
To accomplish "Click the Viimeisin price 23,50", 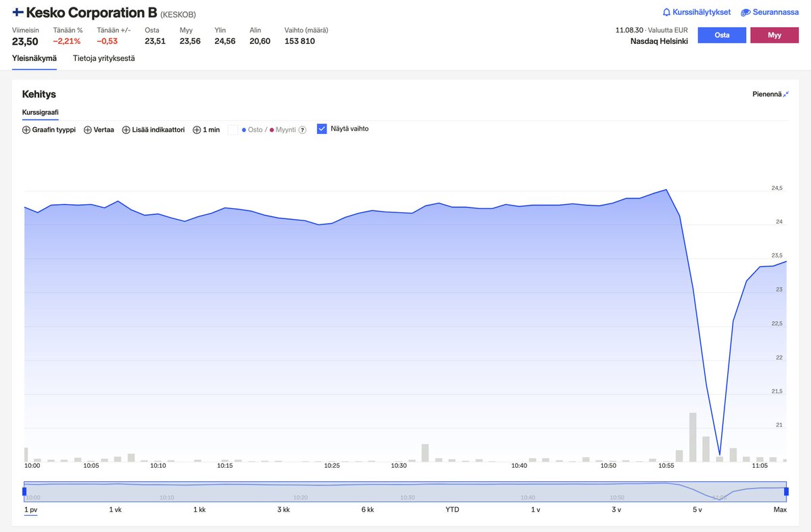I will click(x=25, y=41).
